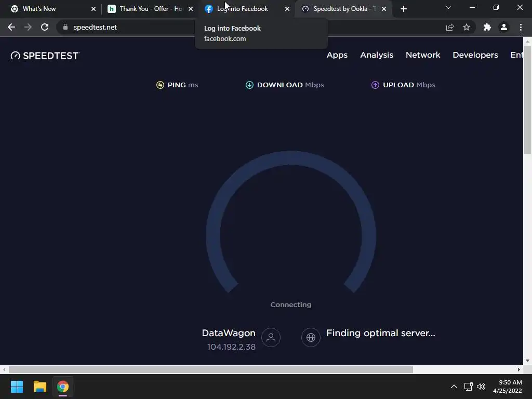Open the Network menu item
This screenshot has width=532, height=399.
pos(423,55)
